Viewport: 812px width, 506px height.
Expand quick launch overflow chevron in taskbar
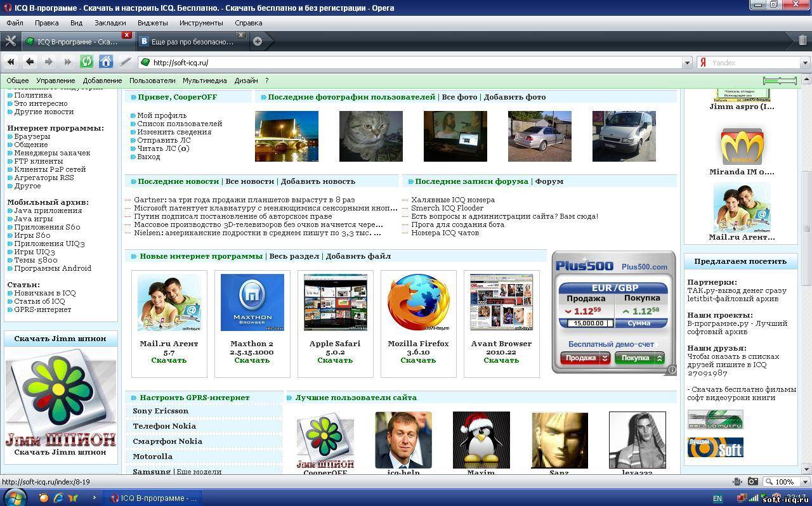(x=94, y=498)
